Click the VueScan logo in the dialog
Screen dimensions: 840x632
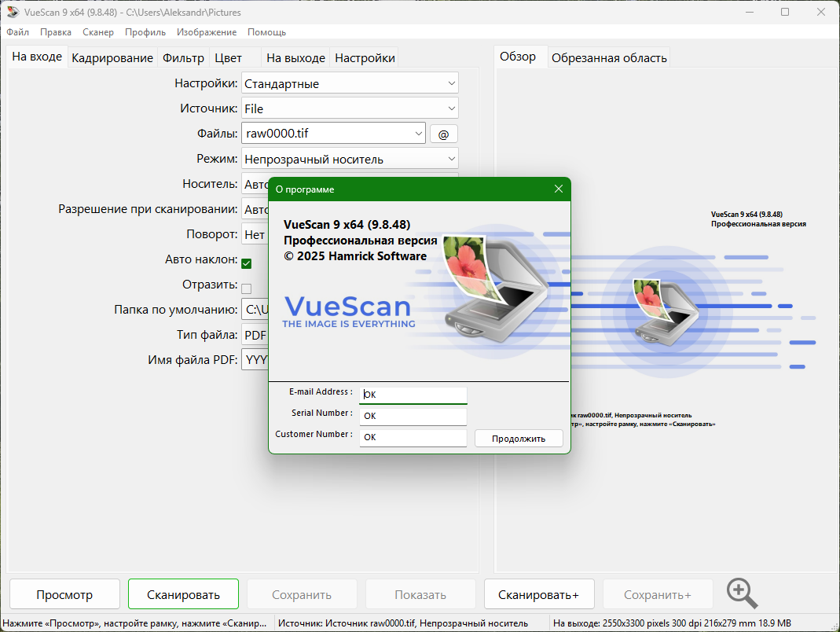[x=347, y=310]
